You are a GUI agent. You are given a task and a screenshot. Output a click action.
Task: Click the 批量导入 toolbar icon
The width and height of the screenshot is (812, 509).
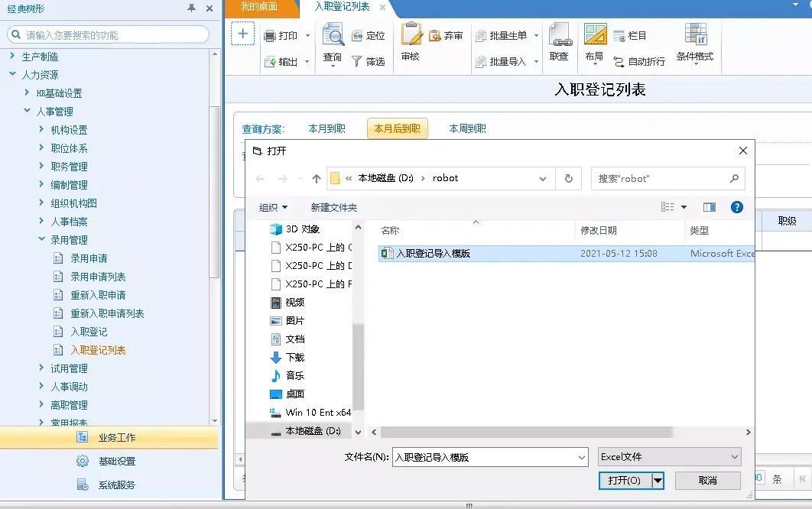click(481, 62)
